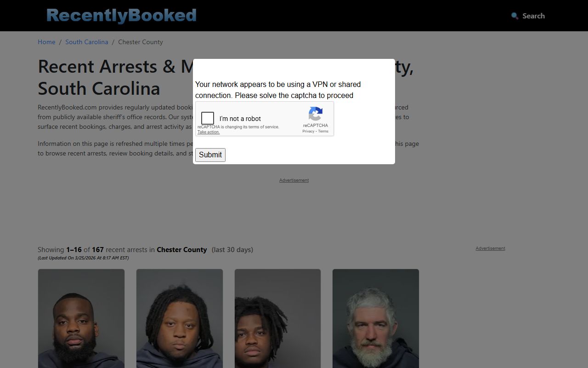
Task: Select the Chester County breadcrumb
Action: click(x=141, y=42)
